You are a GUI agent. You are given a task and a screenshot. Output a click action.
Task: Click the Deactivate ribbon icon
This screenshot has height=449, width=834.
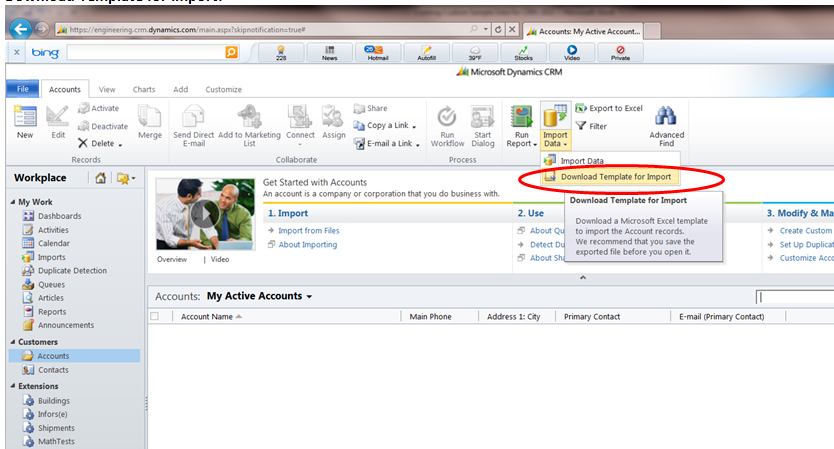coord(84,126)
